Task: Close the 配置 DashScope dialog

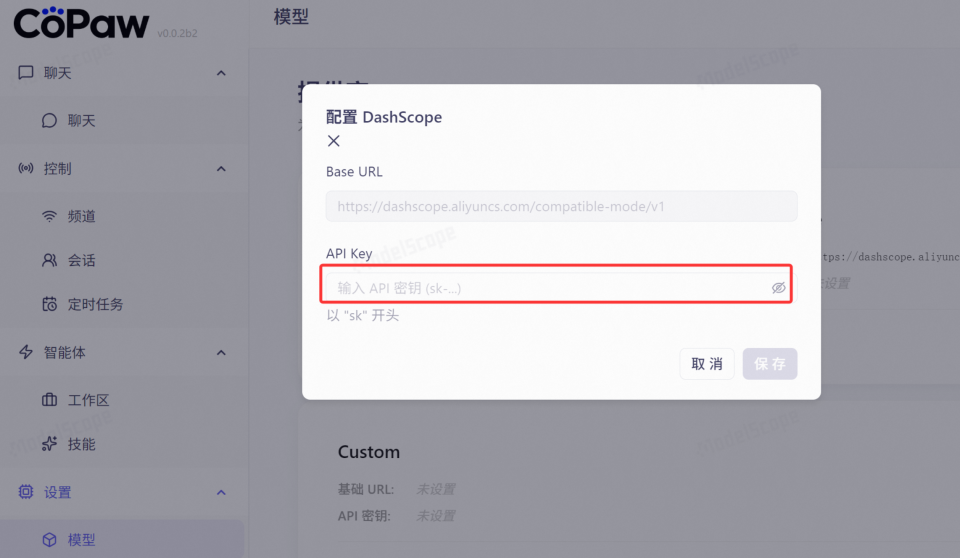Action: (334, 141)
